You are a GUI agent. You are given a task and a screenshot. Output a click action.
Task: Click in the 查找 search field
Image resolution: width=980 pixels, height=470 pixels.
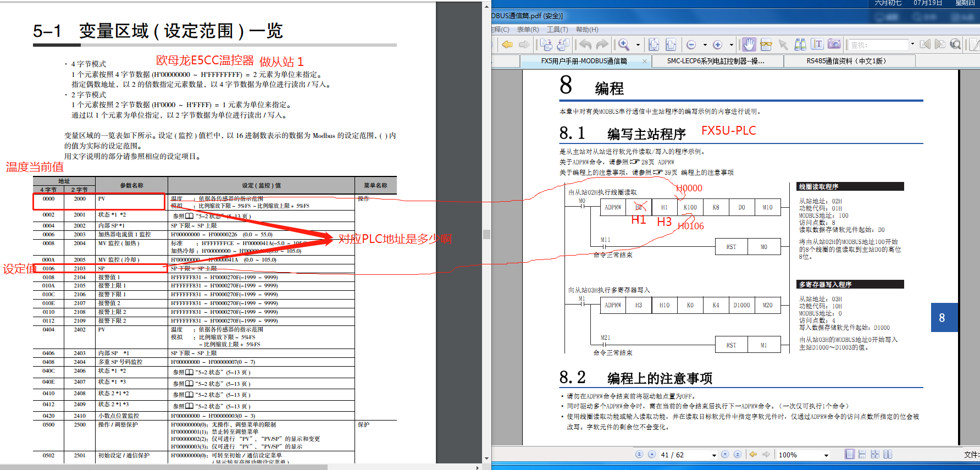878,45
